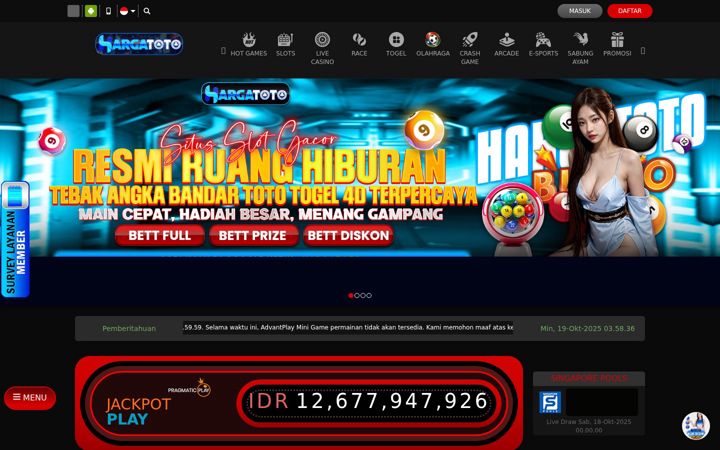The image size is (720, 450).
Task: Open the SABUNG AYAM category
Action: (x=580, y=48)
